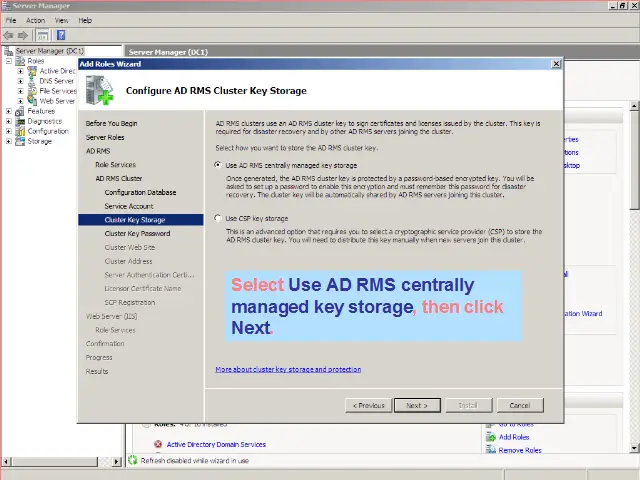Open the View menu
Screen dimensions: 640x480
tap(62, 20)
